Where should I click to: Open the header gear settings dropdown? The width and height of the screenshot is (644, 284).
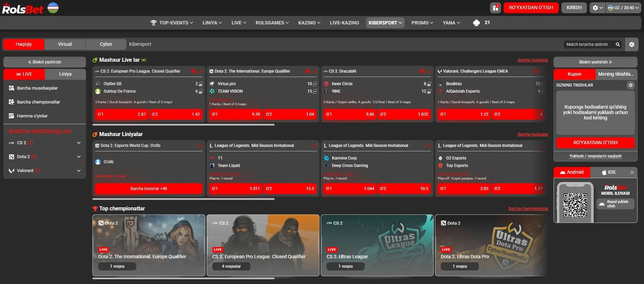coord(597,7)
